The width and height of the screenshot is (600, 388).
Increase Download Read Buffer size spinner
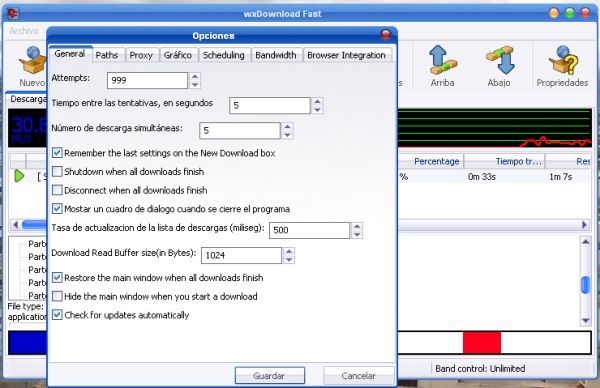289,251
